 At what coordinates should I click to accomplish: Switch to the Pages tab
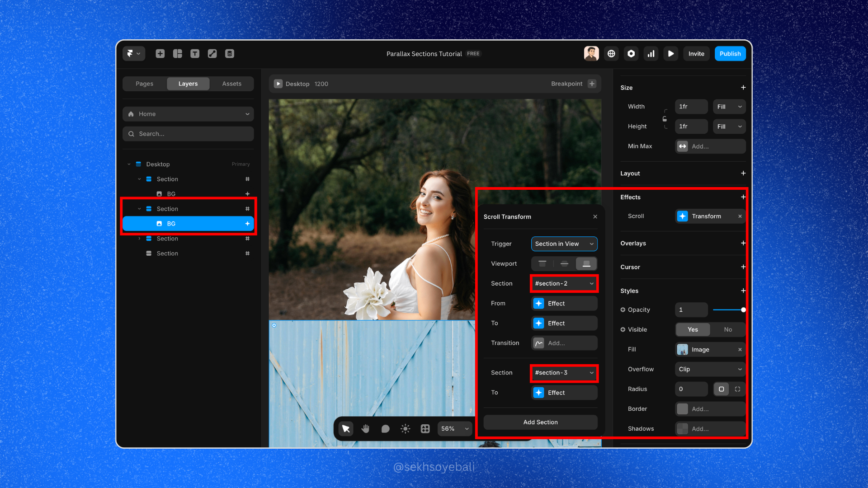point(144,84)
